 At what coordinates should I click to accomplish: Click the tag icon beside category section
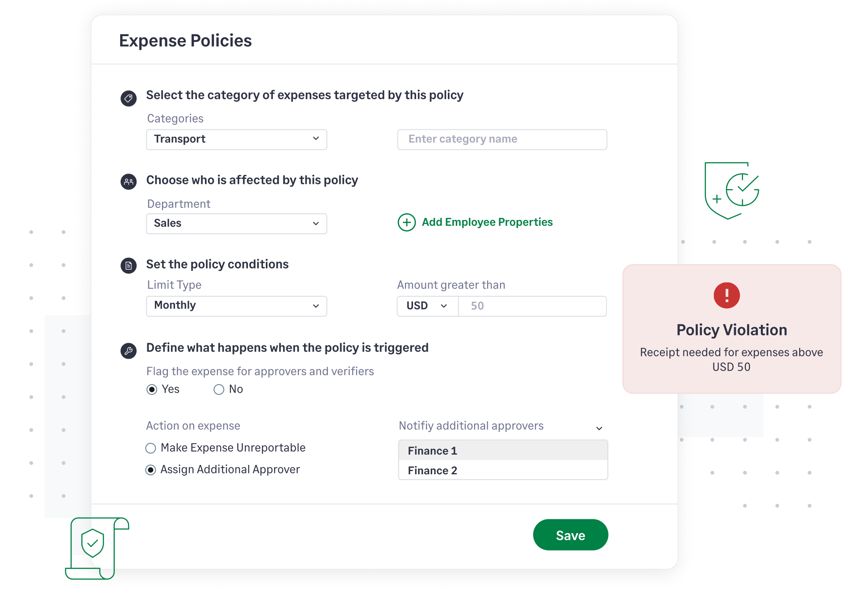point(128,98)
